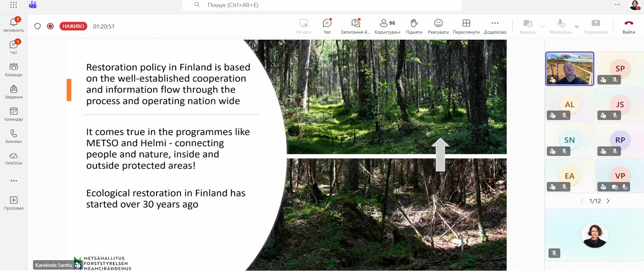644x271 pixels.
Task: Open the Apps (Програми) store
Action: 14,203
